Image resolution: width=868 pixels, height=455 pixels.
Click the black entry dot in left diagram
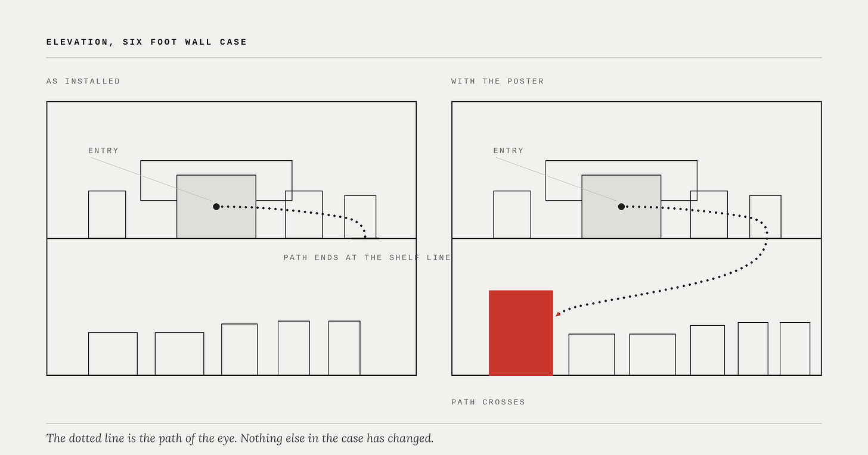click(216, 207)
